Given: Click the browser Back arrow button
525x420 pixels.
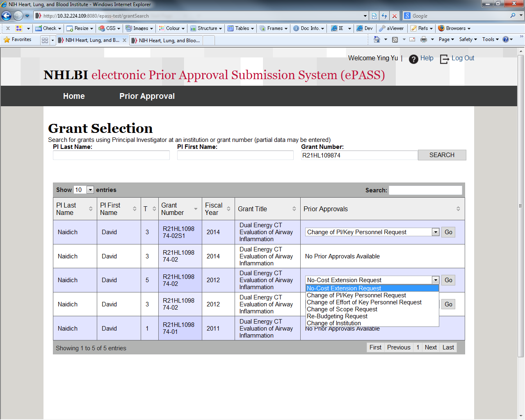Looking at the screenshot, I should 7,16.
